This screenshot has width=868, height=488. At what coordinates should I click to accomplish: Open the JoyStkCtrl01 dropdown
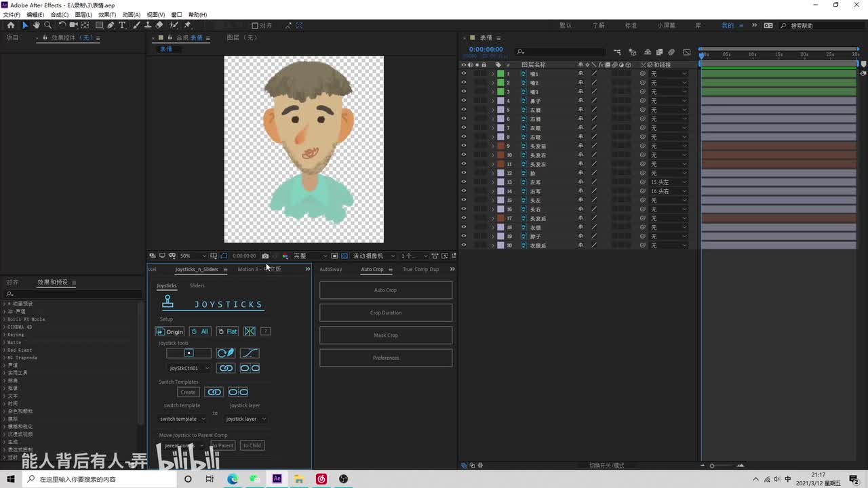coord(188,368)
